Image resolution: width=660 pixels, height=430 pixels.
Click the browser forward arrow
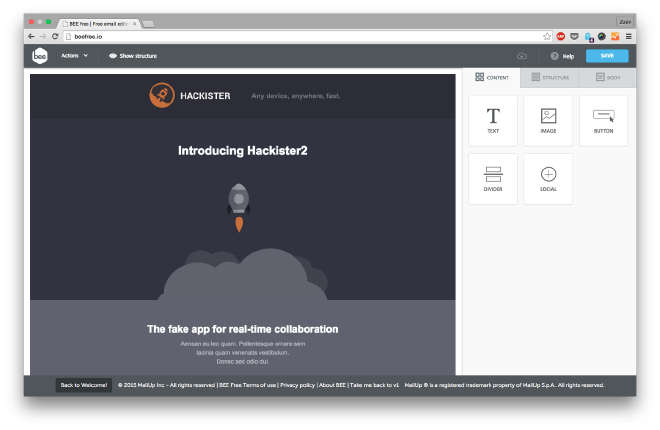coord(43,37)
